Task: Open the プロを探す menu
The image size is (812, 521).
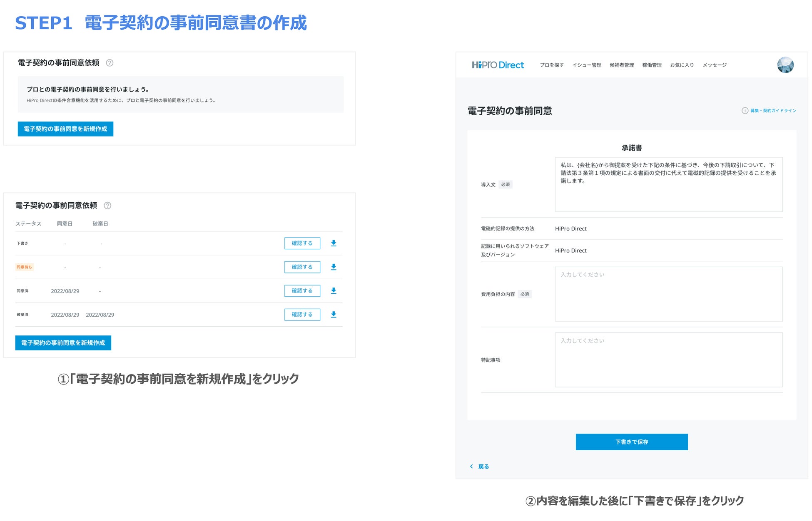Action: coord(551,65)
